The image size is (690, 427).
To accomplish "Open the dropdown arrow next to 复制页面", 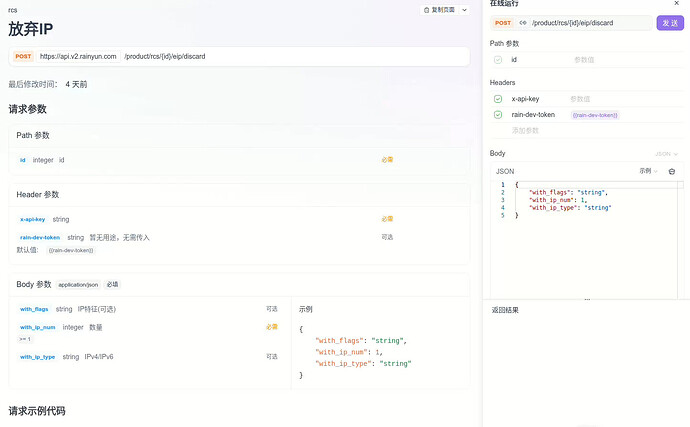I will [464, 9].
